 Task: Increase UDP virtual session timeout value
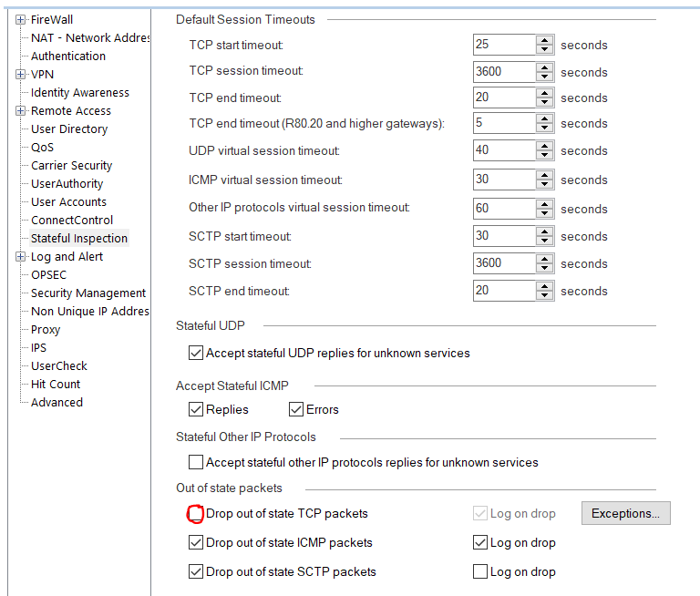(545, 146)
